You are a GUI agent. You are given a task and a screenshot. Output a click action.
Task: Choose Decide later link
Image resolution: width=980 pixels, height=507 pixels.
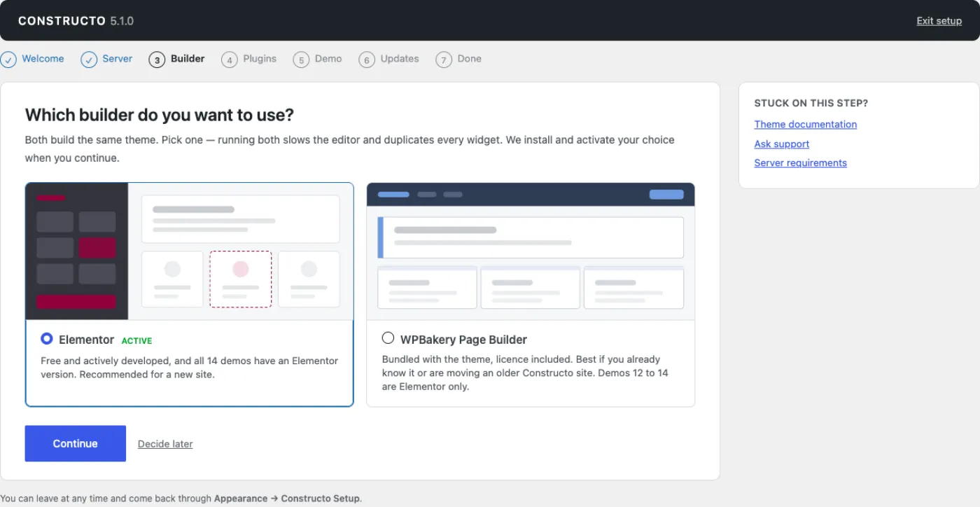pyautogui.click(x=165, y=444)
